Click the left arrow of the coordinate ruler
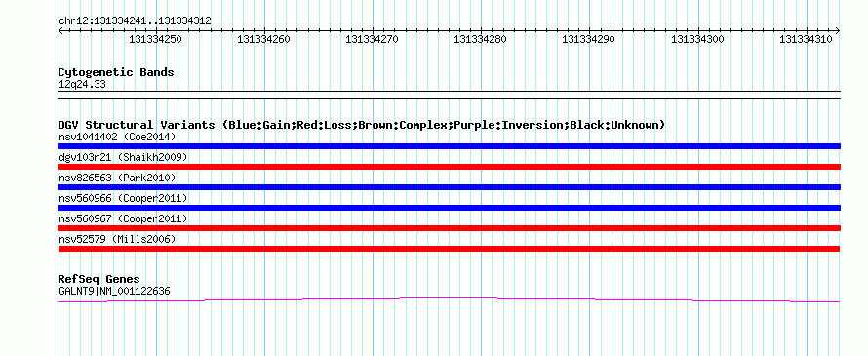868x356 pixels. tap(60, 31)
